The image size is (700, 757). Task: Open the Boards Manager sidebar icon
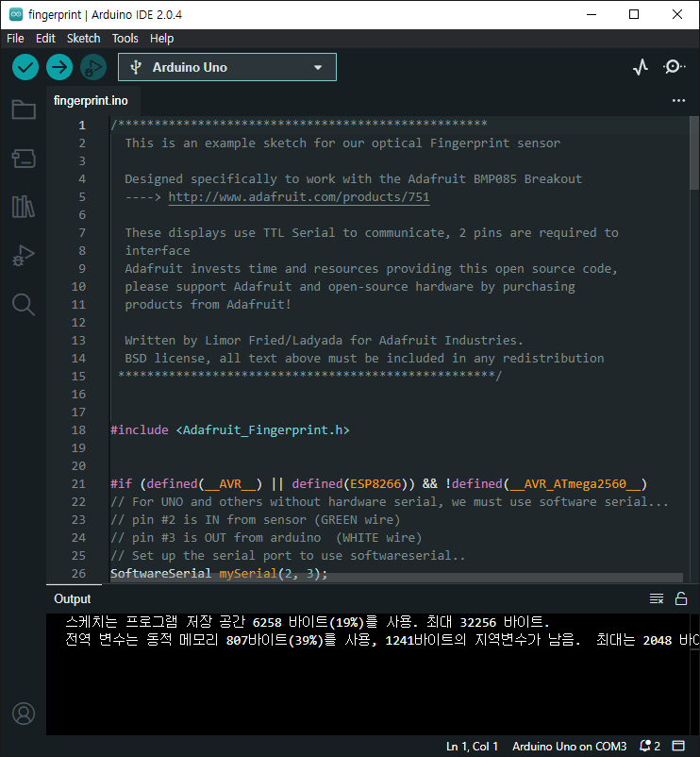click(x=24, y=159)
